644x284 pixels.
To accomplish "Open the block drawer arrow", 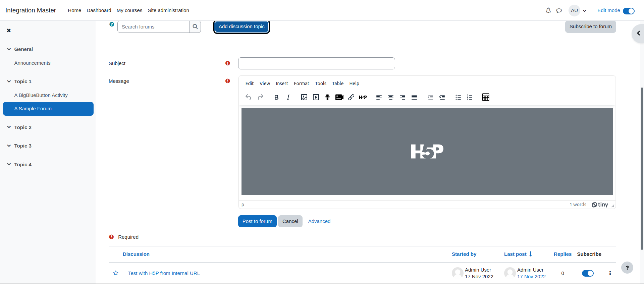I will click(638, 33).
